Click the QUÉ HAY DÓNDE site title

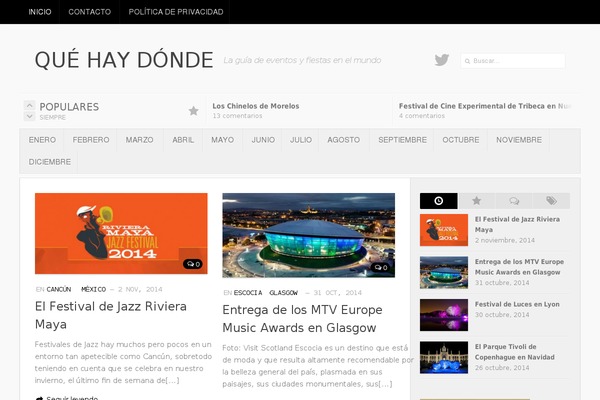tap(124, 60)
